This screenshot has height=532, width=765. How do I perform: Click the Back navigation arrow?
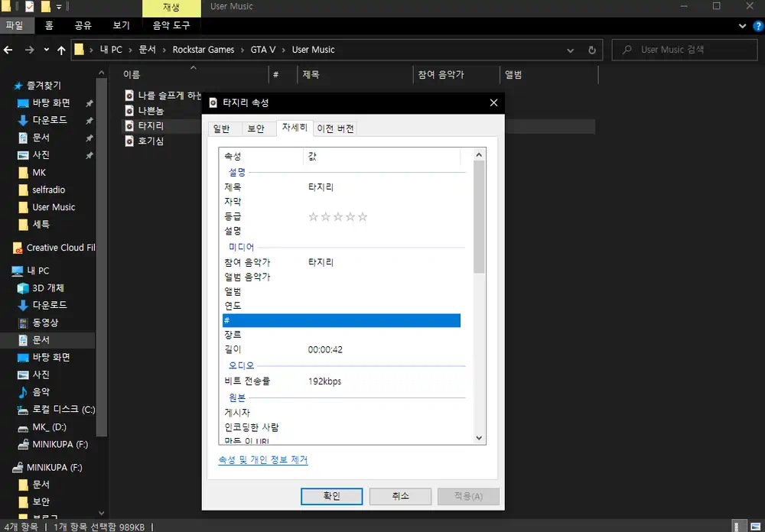click(x=8, y=50)
